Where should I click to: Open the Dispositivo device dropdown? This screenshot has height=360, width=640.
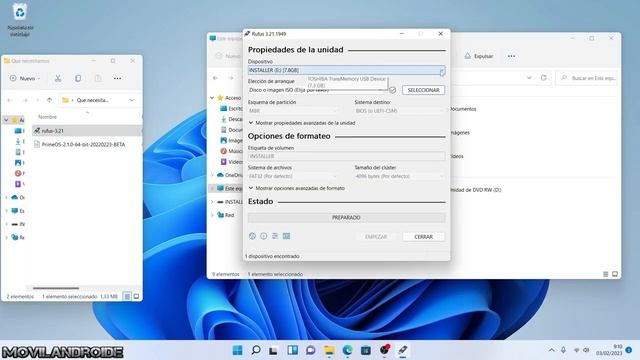346,70
